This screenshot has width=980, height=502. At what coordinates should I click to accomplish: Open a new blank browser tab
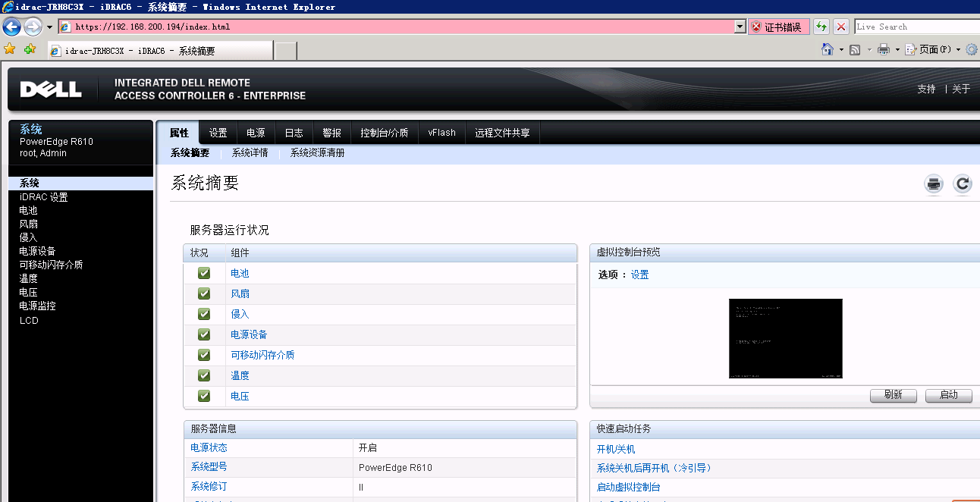(x=285, y=51)
